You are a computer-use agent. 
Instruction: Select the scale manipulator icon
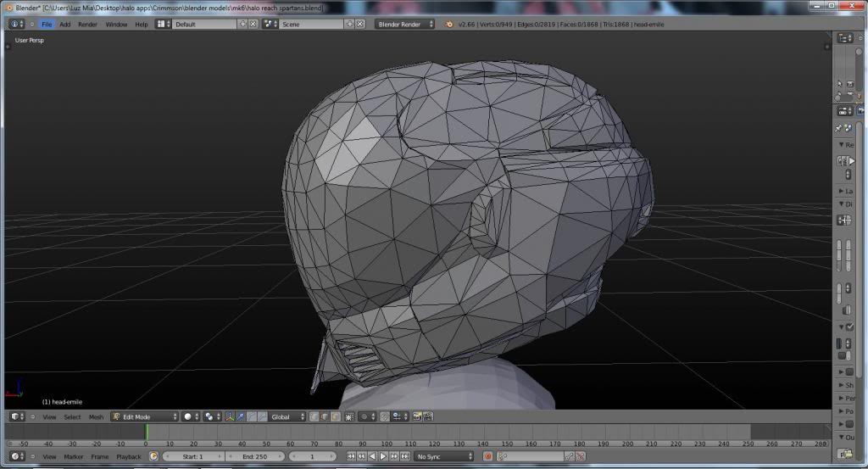click(263, 416)
